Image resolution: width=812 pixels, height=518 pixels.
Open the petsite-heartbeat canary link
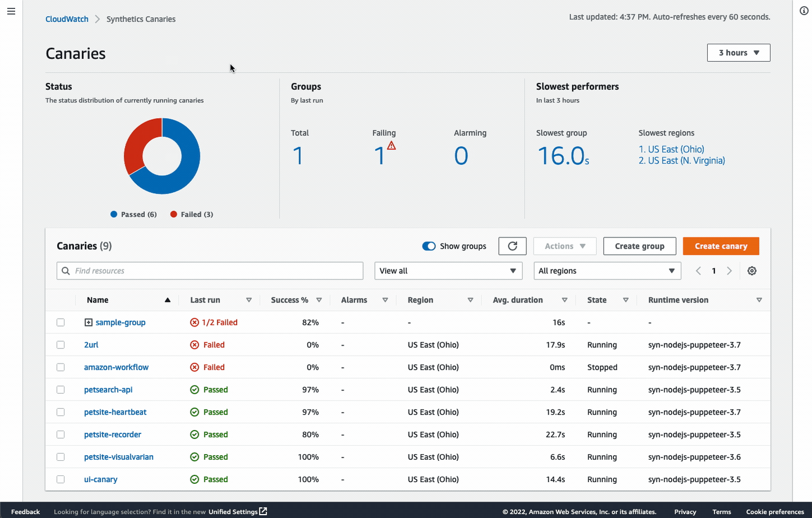(x=115, y=412)
